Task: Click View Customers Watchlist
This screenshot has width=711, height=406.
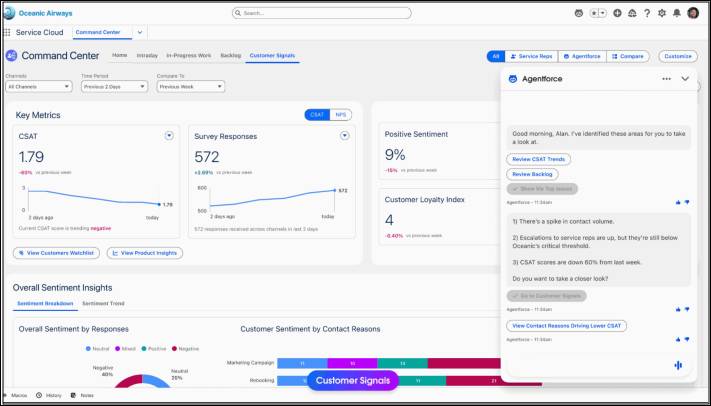Action: (56, 253)
